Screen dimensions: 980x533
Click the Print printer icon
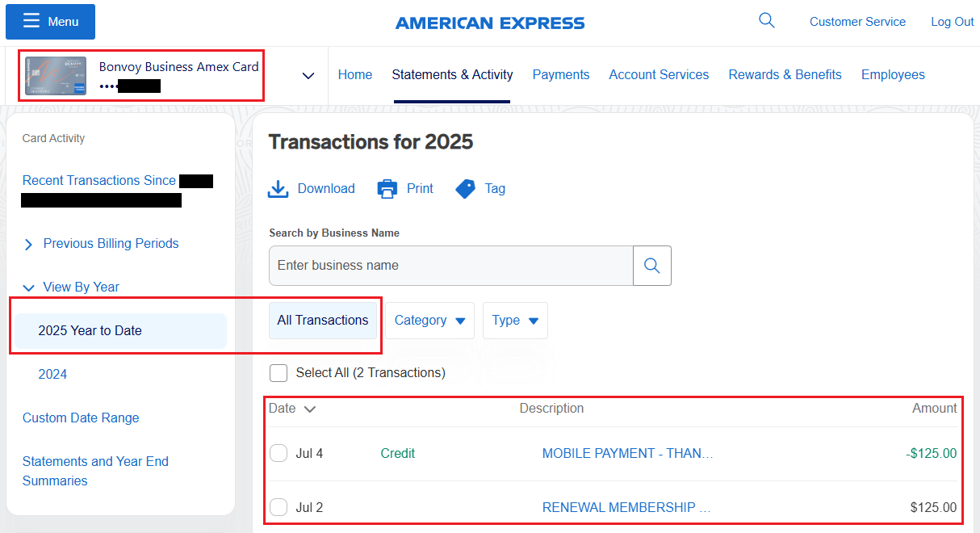tap(387, 189)
